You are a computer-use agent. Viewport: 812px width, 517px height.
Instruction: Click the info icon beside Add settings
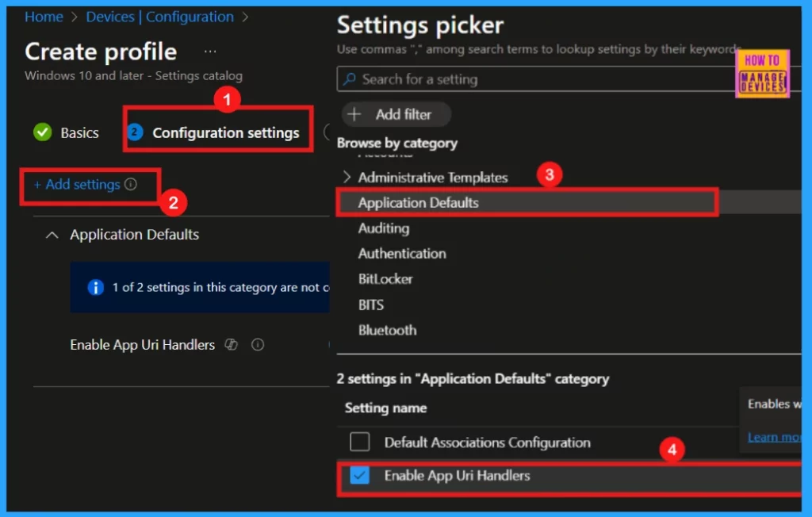131,184
